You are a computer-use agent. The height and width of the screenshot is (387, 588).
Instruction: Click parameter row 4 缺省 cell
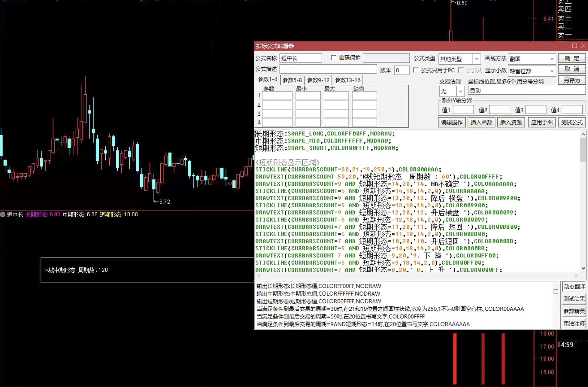click(365, 122)
